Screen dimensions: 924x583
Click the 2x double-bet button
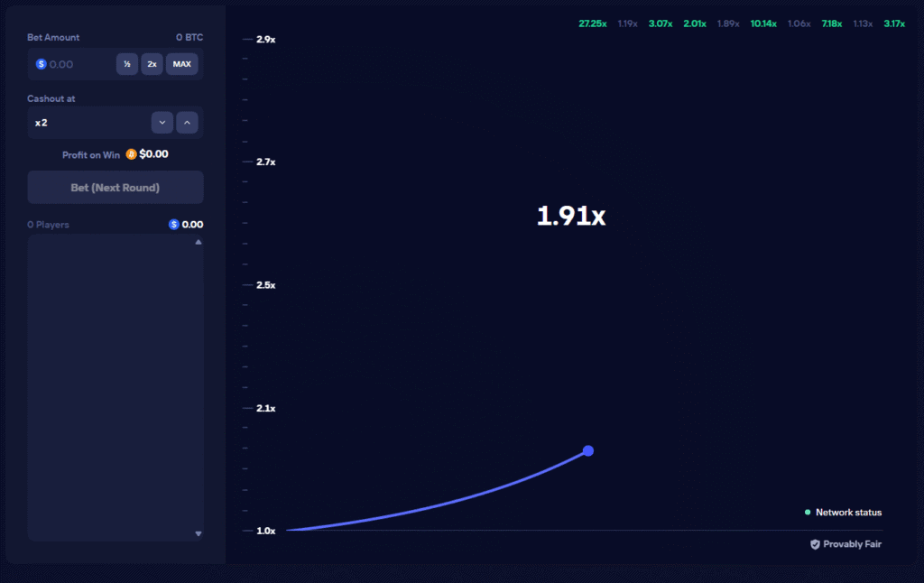coord(152,64)
